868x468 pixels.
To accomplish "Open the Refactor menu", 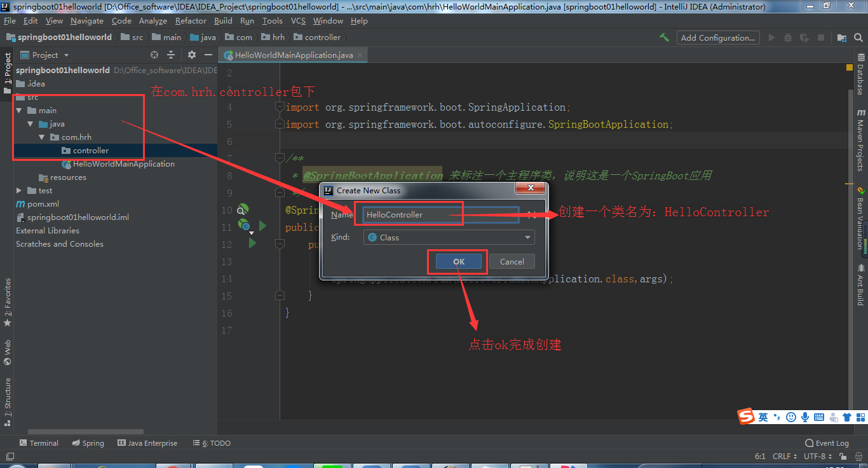I will click(191, 21).
